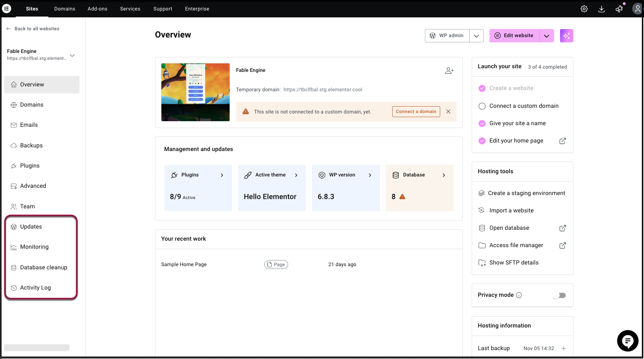This screenshot has width=644, height=359.
Task: Dismiss the custom domain warning banner
Action: [448, 111]
